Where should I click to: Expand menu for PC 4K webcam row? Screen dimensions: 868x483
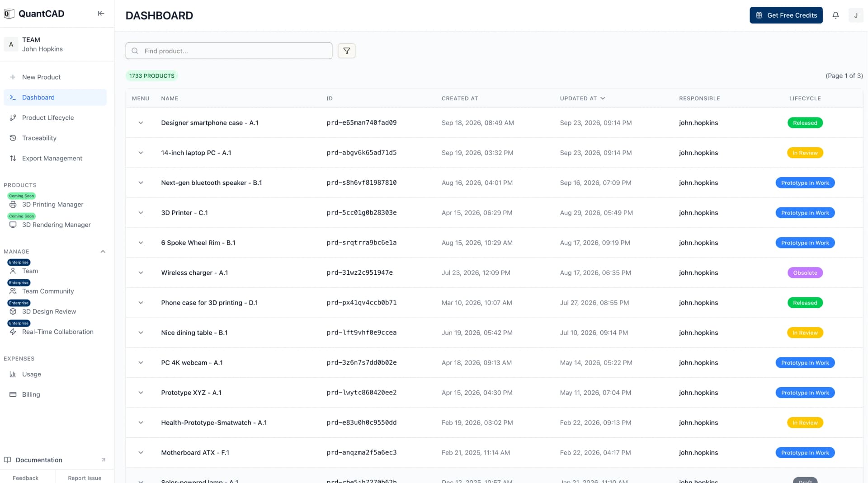click(x=141, y=363)
